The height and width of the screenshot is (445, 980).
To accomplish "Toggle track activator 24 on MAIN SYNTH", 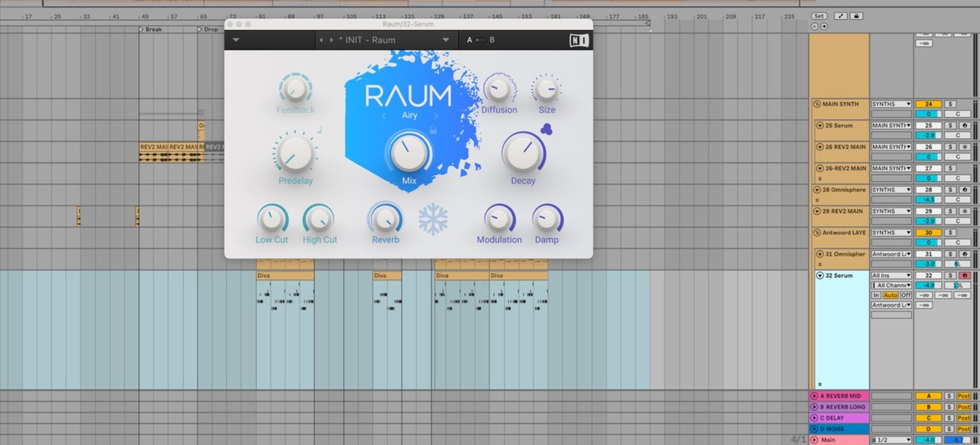I will coord(928,104).
